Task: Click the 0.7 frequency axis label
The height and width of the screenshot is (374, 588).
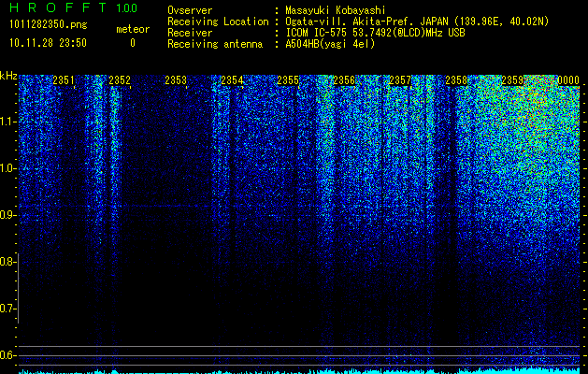Action: (x=8, y=309)
